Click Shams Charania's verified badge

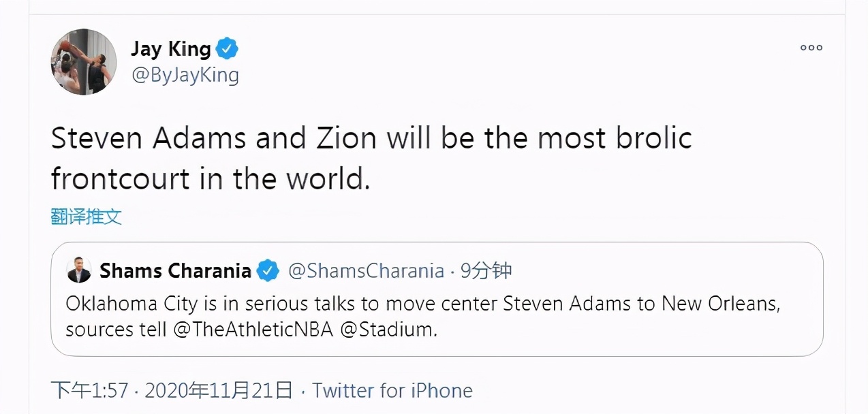click(x=268, y=271)
